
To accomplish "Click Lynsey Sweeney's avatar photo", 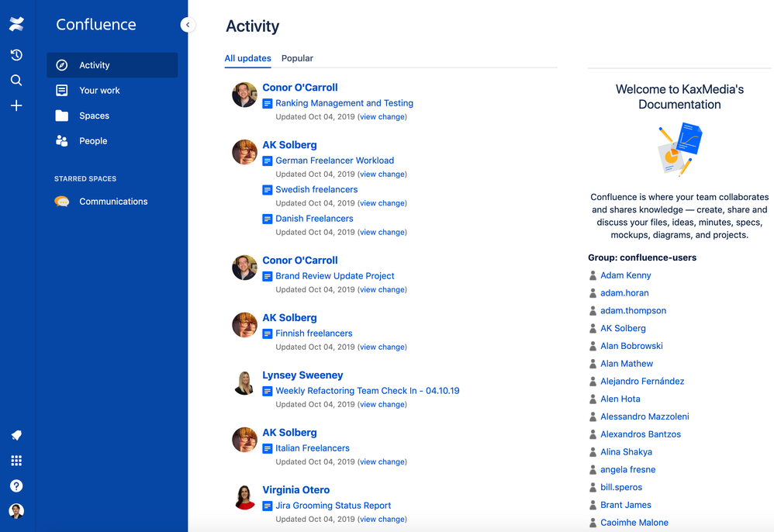I will click(x=244, y=382).
